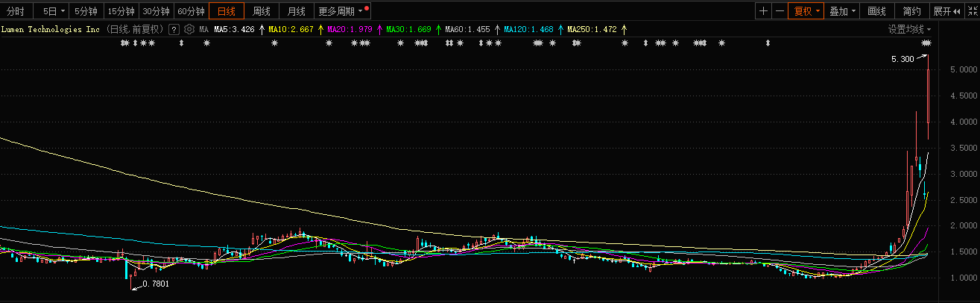Click the 0.7801 low price label
The height and width of the screenshot is (303, 980).
coord(155,284)
